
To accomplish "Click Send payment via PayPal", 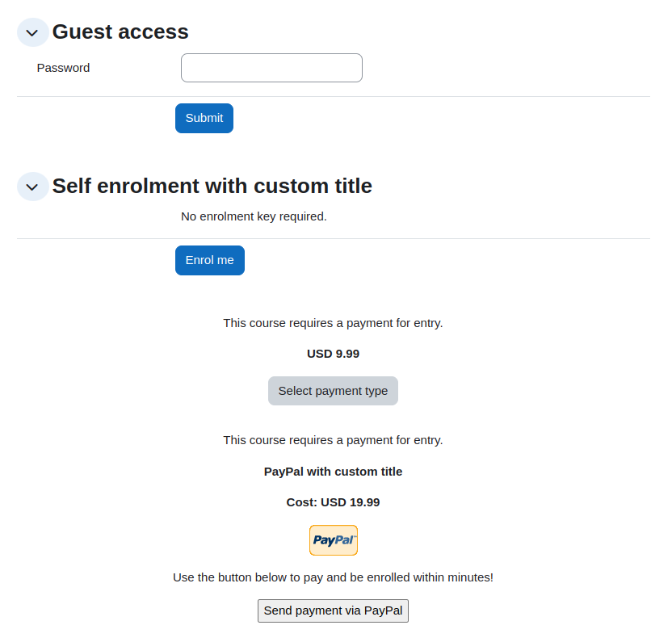I will coord(333,611).
